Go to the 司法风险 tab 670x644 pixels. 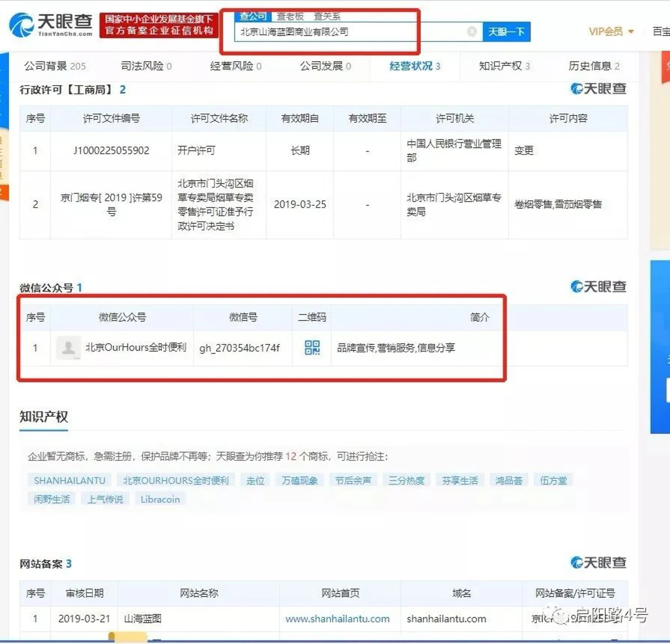(146, 66)
